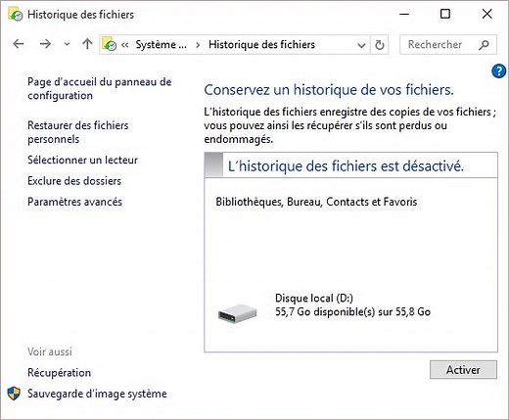This screenshot has width=509, height=420.
Task: Go up one level arrow
Action: (87, 44)
